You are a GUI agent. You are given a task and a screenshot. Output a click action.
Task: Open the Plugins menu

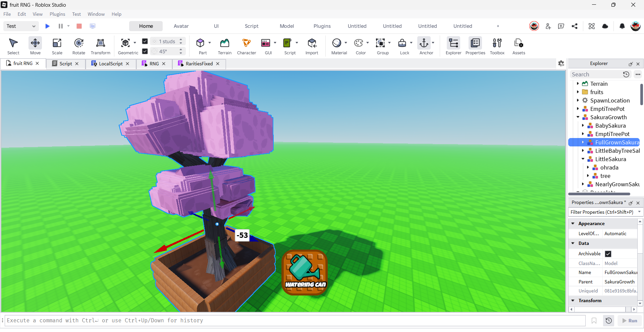coord(57,14)
